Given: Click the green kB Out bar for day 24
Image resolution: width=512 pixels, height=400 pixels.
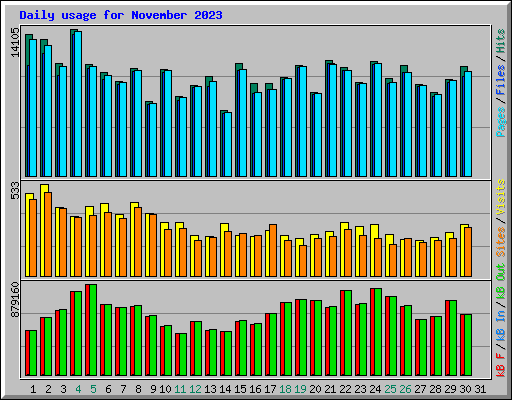Looking at the screenshot, I should tap(378, 332).
